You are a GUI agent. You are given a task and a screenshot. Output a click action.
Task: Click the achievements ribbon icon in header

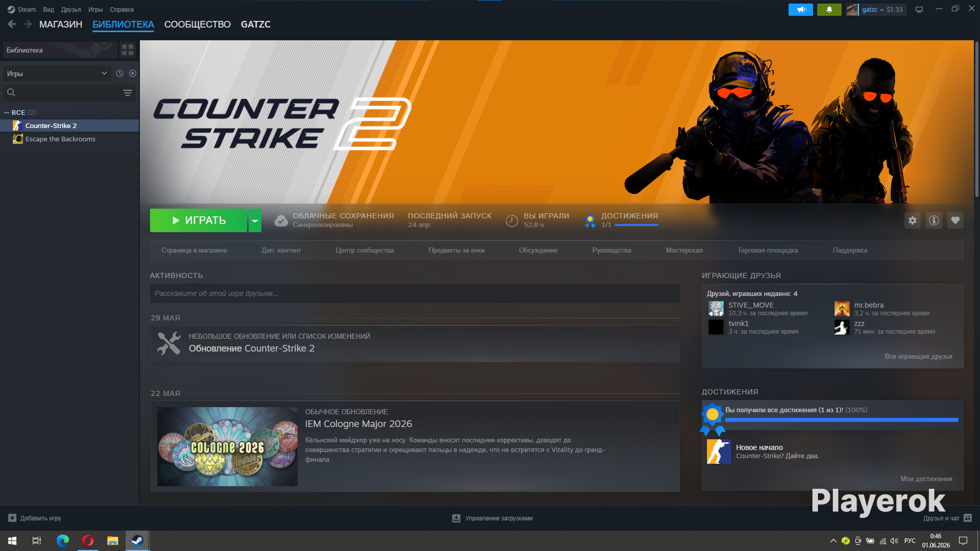(590, 220)
